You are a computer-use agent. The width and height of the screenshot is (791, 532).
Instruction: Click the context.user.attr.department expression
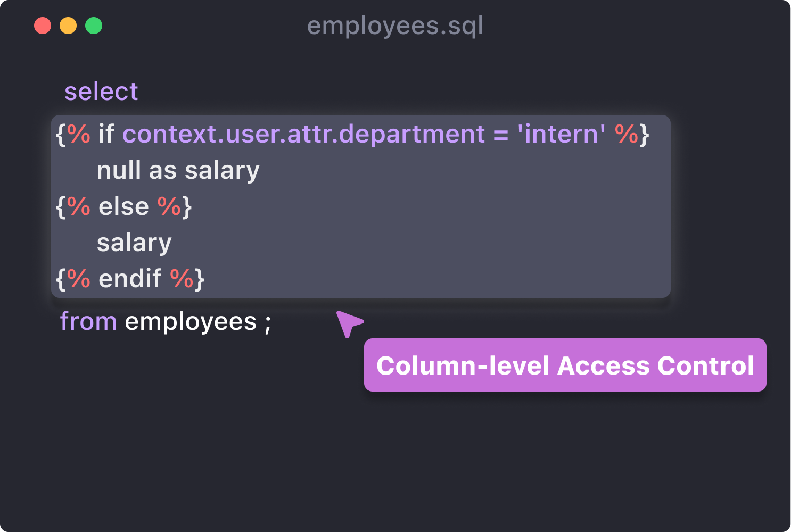coord(304,134)
